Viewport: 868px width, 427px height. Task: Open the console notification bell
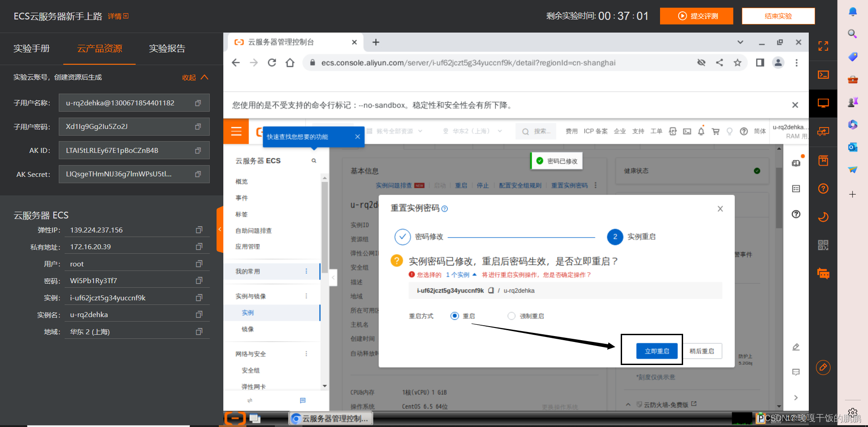701,131
